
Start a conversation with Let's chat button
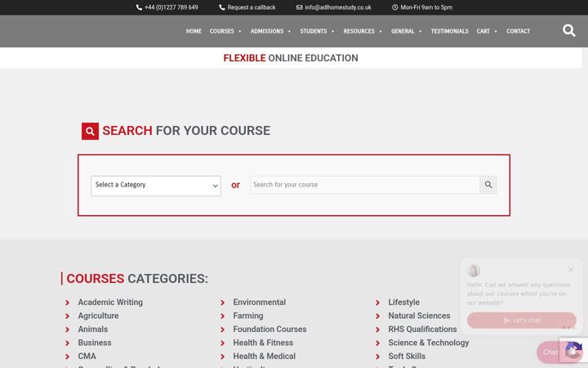(x=522, y=321)
